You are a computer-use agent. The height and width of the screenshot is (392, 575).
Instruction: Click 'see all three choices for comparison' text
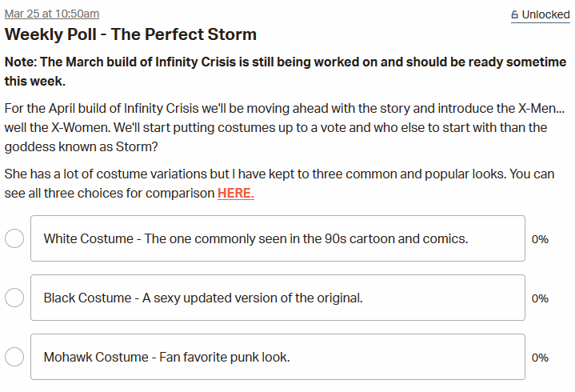click(109, 194)
